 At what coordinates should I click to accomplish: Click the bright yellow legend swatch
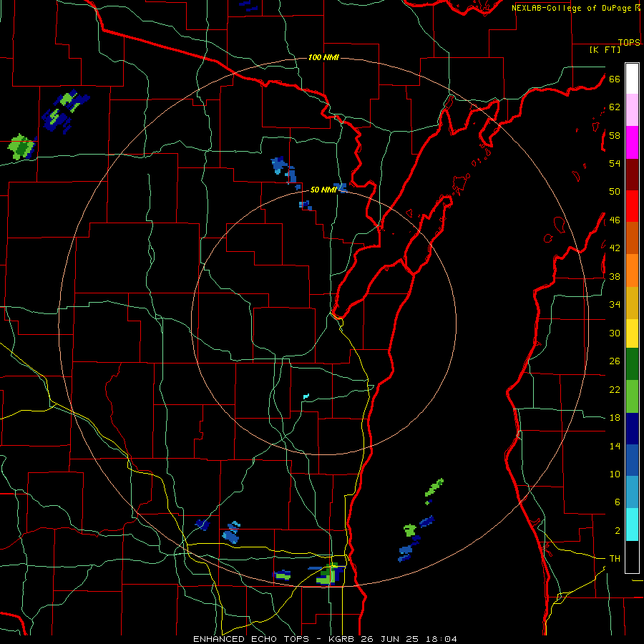pyautogui.click(x=632, y=333)
